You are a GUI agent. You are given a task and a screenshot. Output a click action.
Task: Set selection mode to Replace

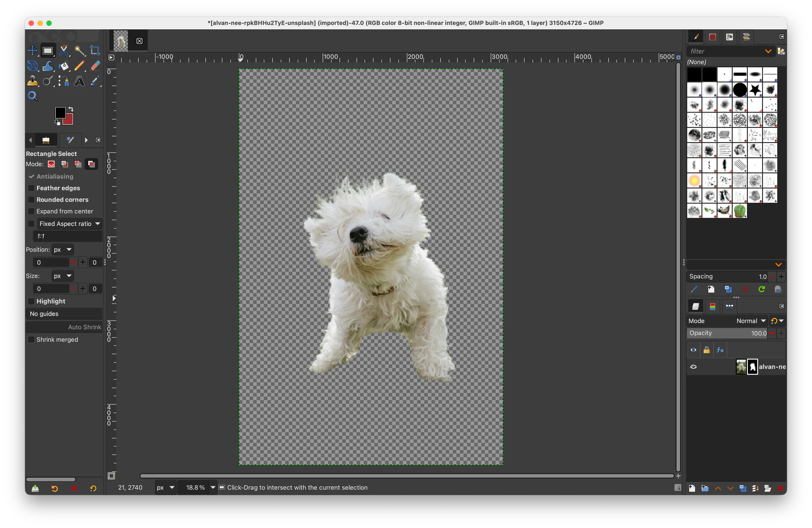(x=51, y=164)
